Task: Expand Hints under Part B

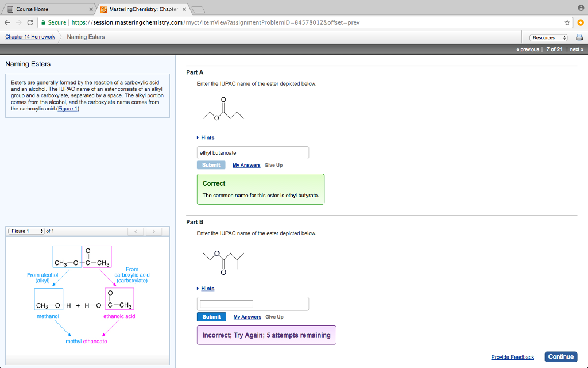Action: pyautogui.click(x=207, y=288)
